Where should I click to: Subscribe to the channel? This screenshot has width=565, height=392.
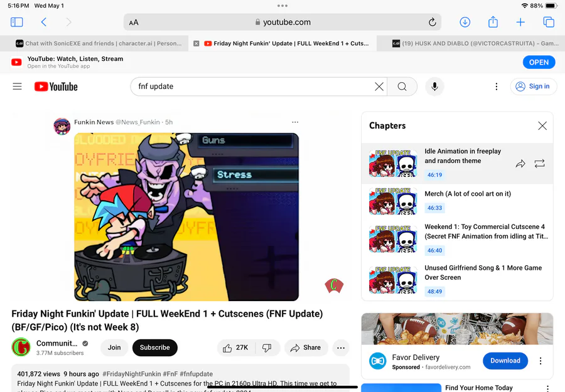[x=154, y=347]
